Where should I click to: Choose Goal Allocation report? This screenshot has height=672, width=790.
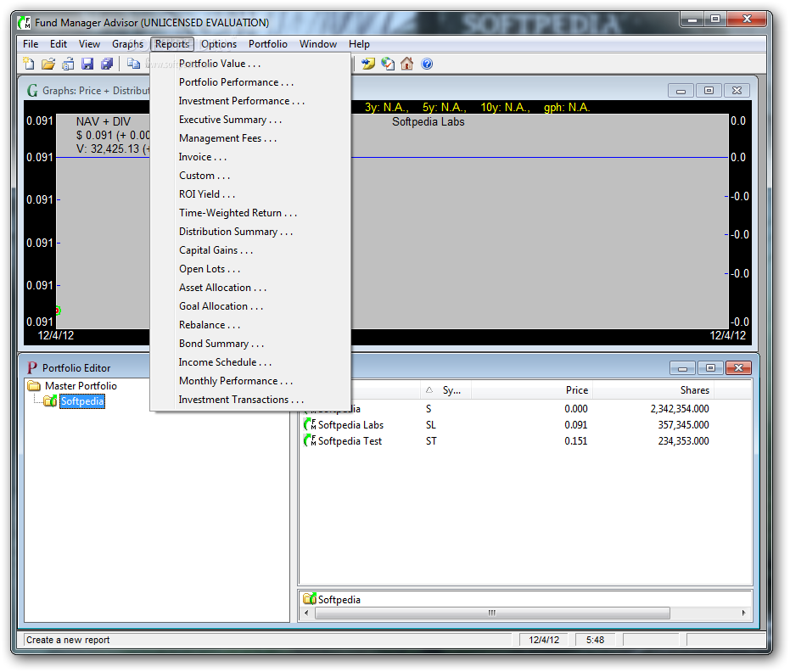[x=249, y=305]
